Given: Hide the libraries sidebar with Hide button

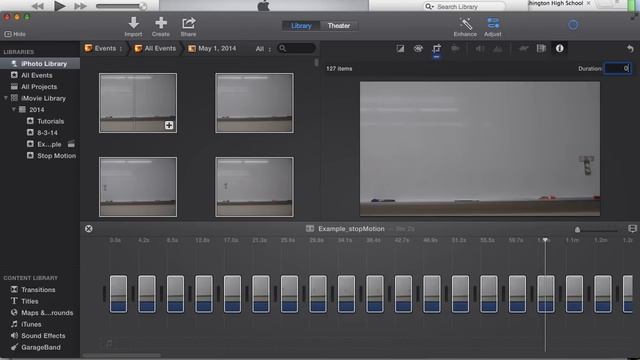Looking at the screenshot, I should [15, 34].
